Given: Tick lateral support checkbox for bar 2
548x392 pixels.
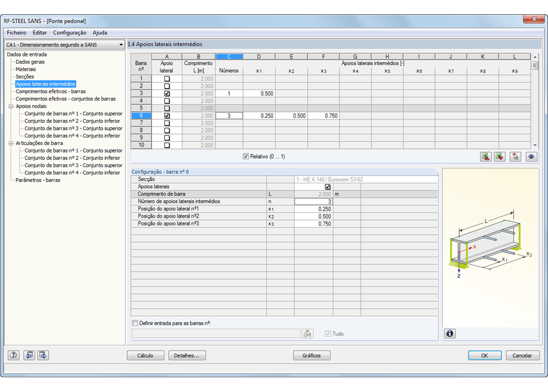Looking at the screenshot, I should click(167, 86).
